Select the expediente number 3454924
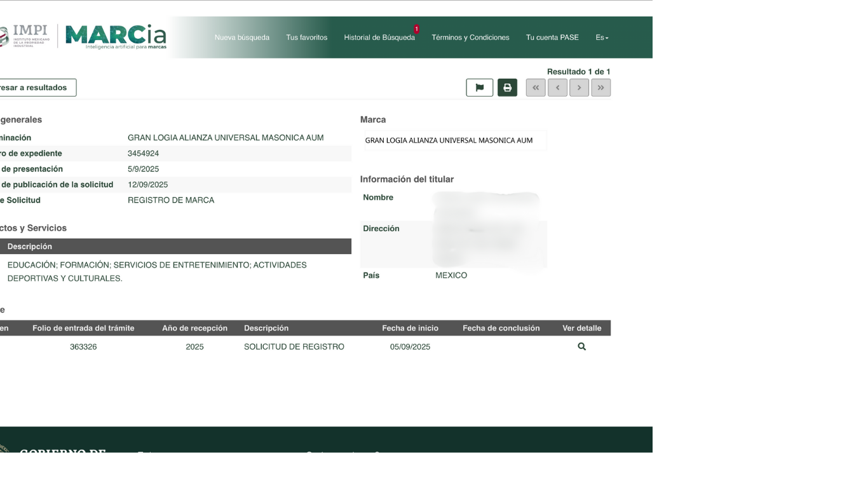 click(143, 153)
